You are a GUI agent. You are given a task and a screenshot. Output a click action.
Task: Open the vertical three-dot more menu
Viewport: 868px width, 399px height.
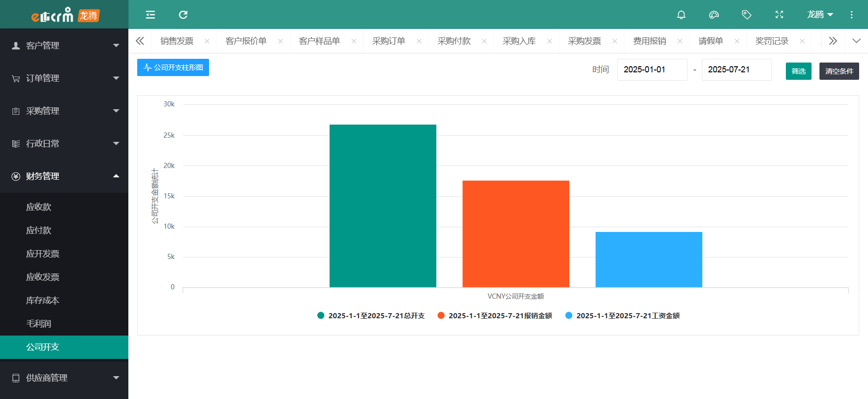pyautogui.click(x=851, y=15)
